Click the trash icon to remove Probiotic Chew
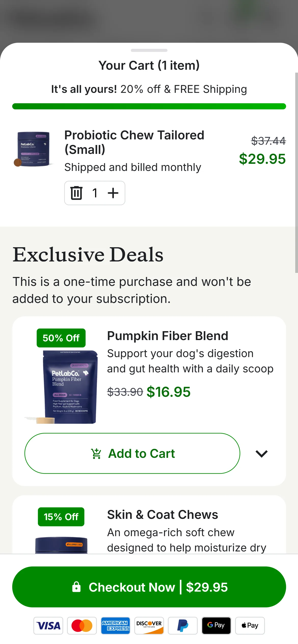Viewport: 298px width, 644px height. coord(76,193)
